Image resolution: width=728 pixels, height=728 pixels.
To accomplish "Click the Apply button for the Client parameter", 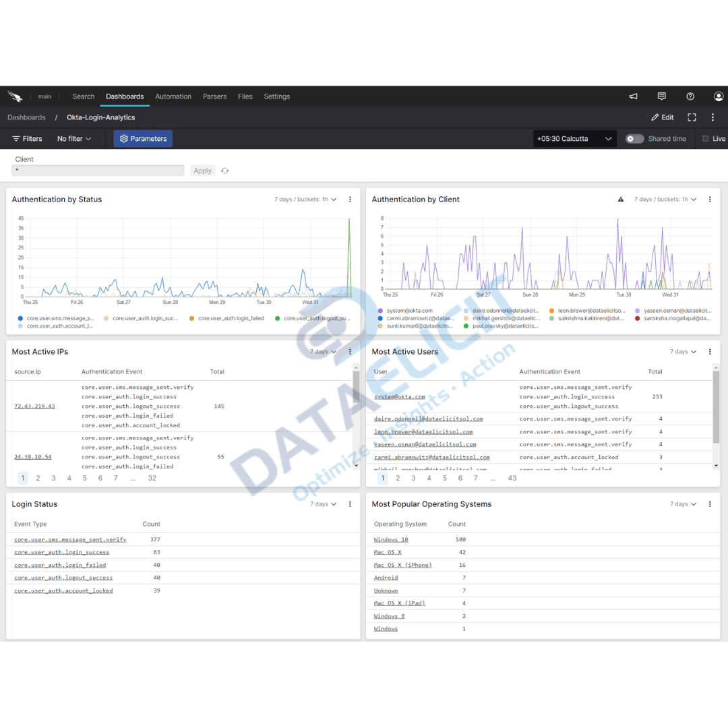I will 202,171.
